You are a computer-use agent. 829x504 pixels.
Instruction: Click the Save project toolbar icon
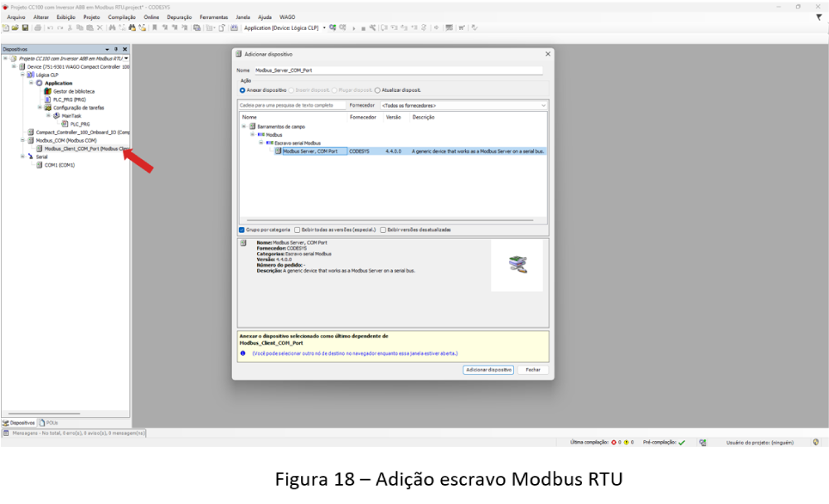(x=26, y=27)
